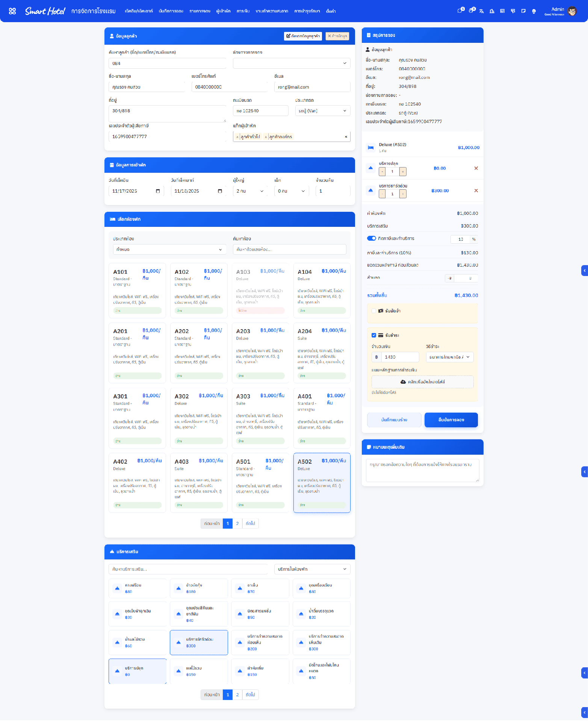Click the บันทึกแบบร่าง save draft button
The width and height of the screenshot is (588, 721).
click(x=394, y=420)
